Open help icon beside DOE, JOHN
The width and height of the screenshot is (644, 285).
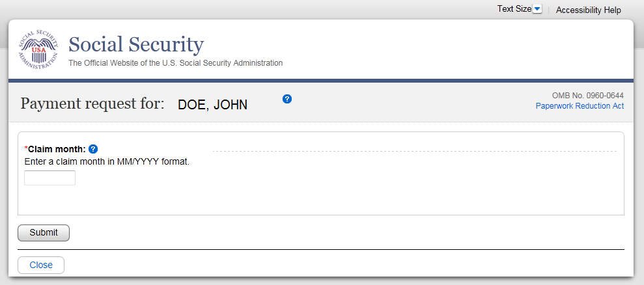(x=287, y=99)
